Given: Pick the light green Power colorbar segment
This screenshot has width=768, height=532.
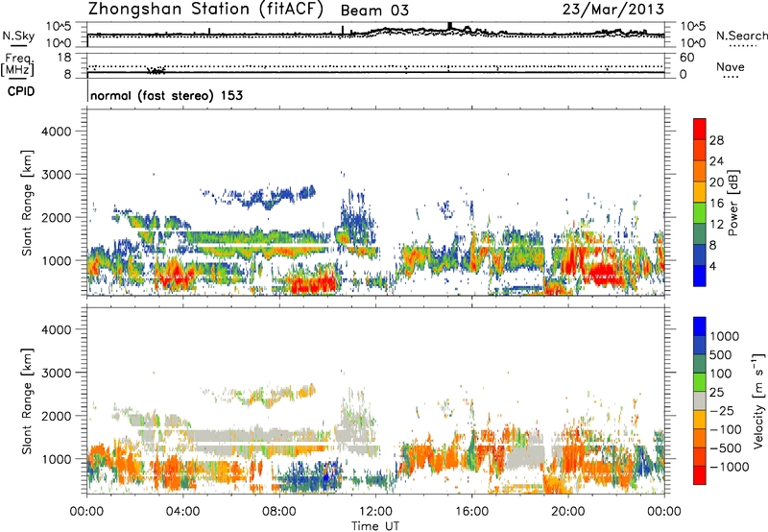Looking at the screenshot, I should (x=700, y=214).
